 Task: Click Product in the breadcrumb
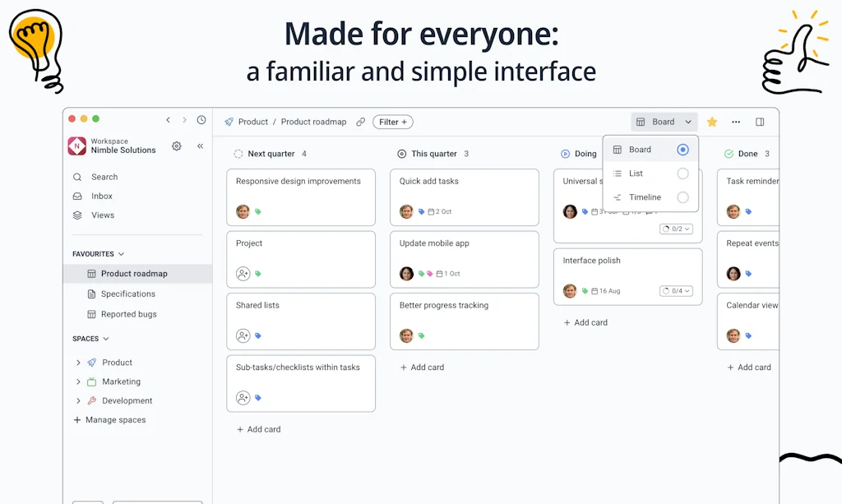252,121
